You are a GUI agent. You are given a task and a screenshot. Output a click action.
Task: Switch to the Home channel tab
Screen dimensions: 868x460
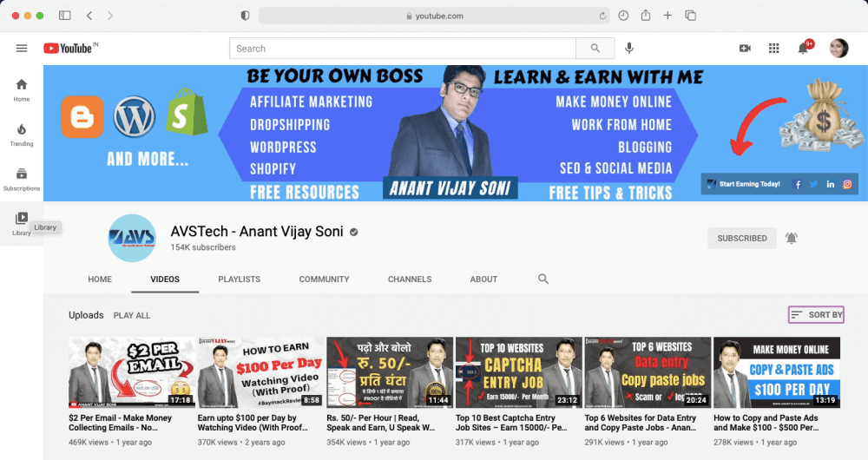[100, 279]
